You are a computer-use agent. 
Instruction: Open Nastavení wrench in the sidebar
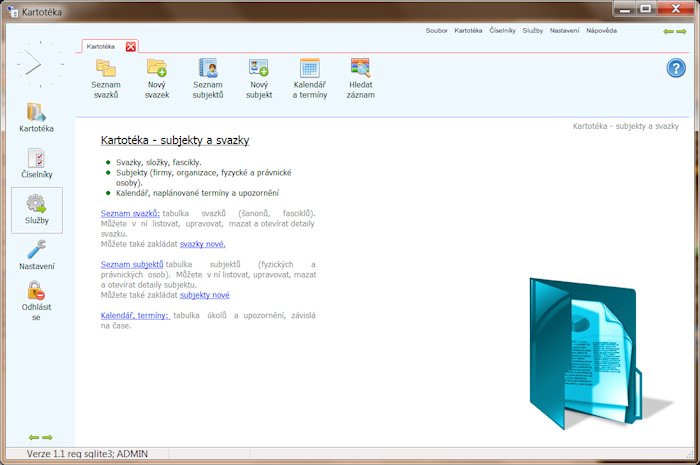[37, 255]
